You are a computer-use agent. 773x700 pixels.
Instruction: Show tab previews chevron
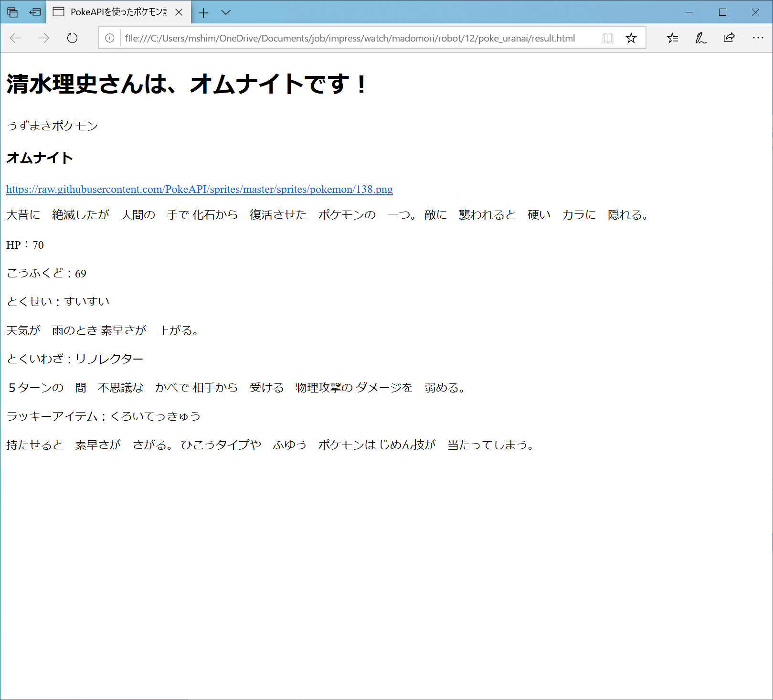[x=226, y=12]
